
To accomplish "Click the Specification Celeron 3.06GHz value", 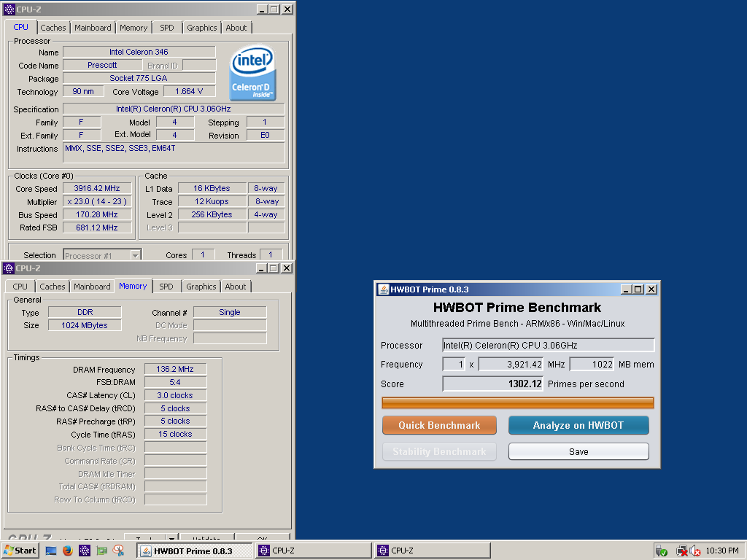I will 174,109.
